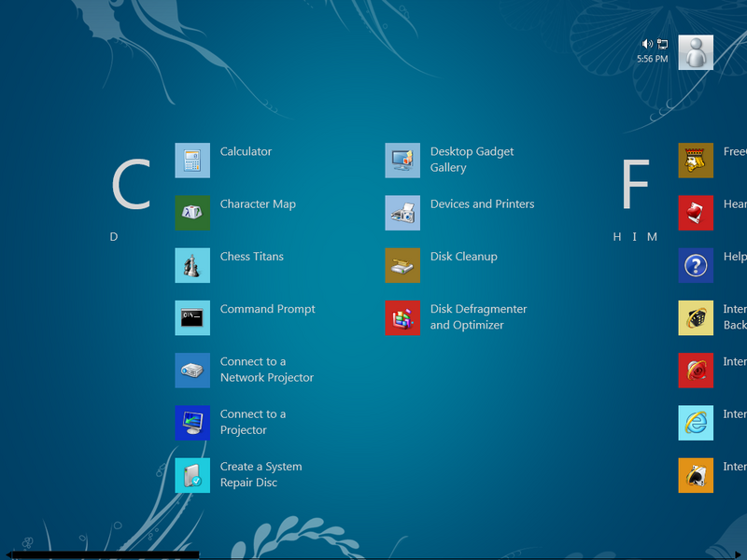This screenshot has width=747, height=560.
Task: Click the Disk Cleanup label
Action: [x=463, y=256]
